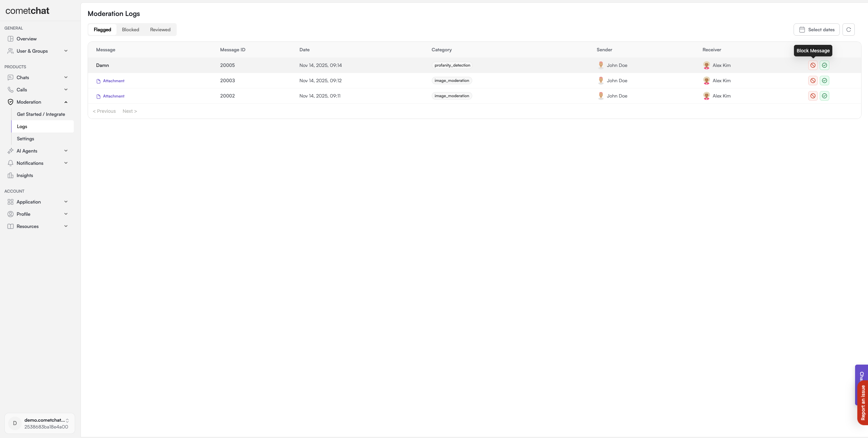Viewport: 868px width, 438px height.
Task: Switch to the Reviewed tab
Action: click(x=160, y=30)
